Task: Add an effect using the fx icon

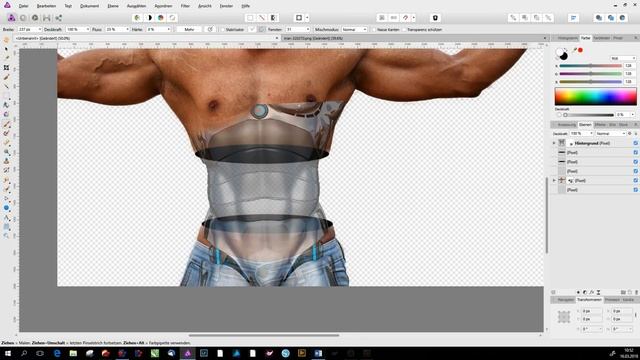Action: click(x=591, y=292)
